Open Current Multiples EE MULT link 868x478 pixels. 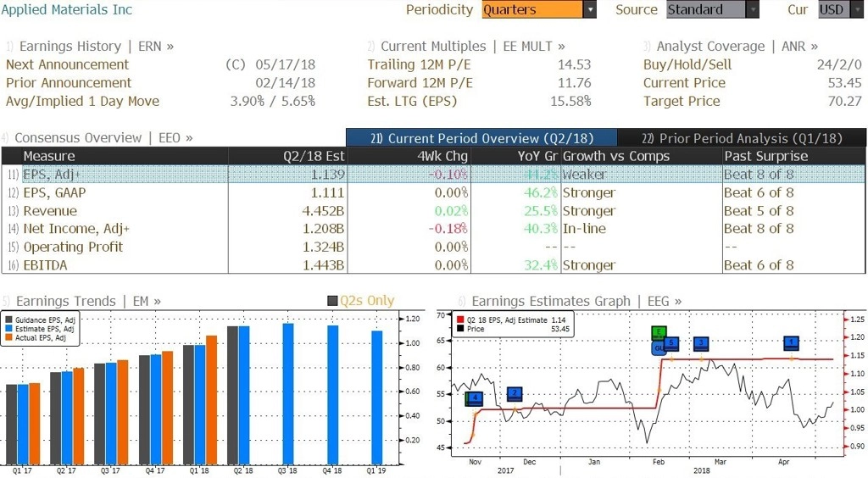pos(473,47)
